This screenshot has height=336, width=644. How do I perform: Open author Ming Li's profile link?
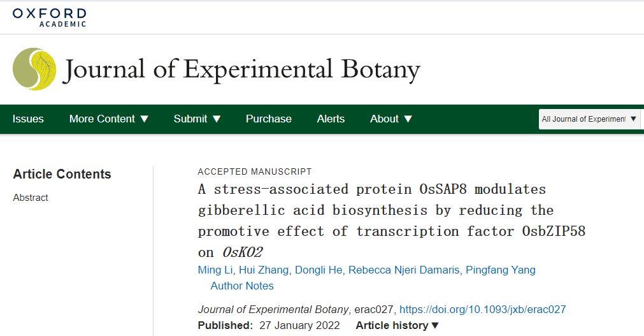[215, 270]
